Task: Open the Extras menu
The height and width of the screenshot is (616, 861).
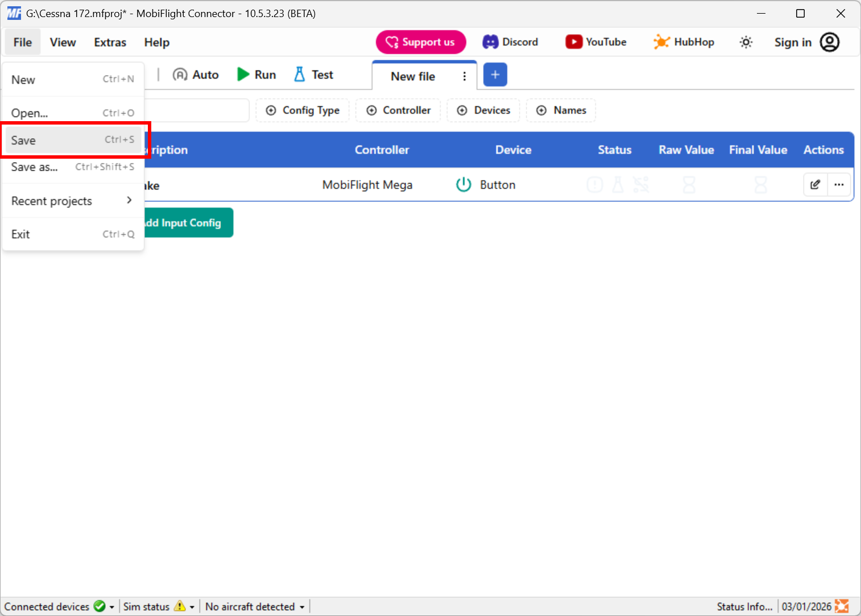Action: click(x=109, y=42)
